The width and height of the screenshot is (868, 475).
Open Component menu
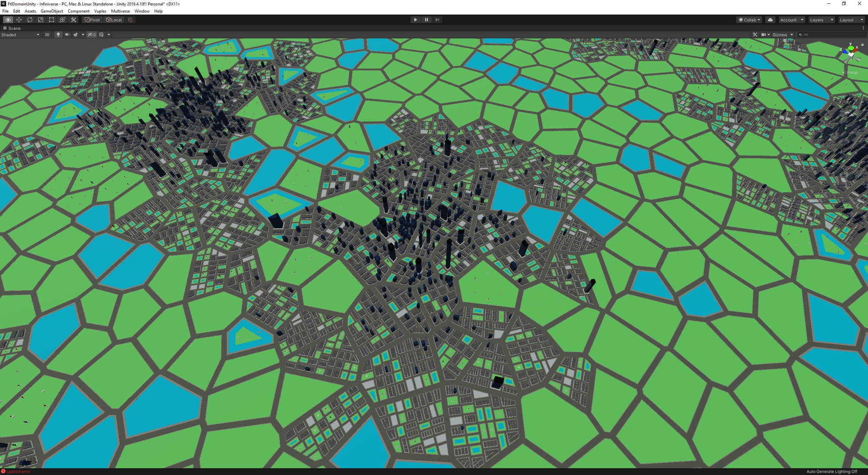(78, 11)
